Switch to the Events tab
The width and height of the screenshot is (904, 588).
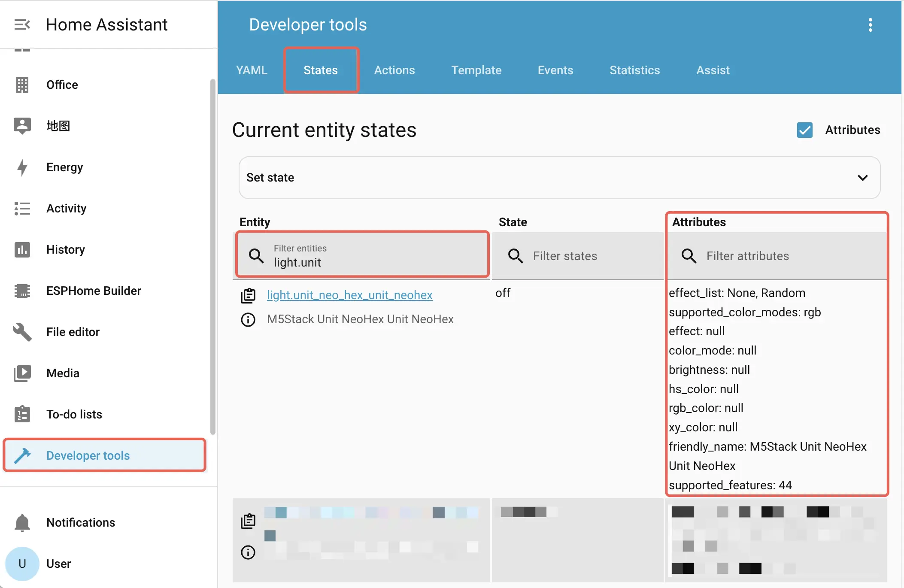(555, 70)
